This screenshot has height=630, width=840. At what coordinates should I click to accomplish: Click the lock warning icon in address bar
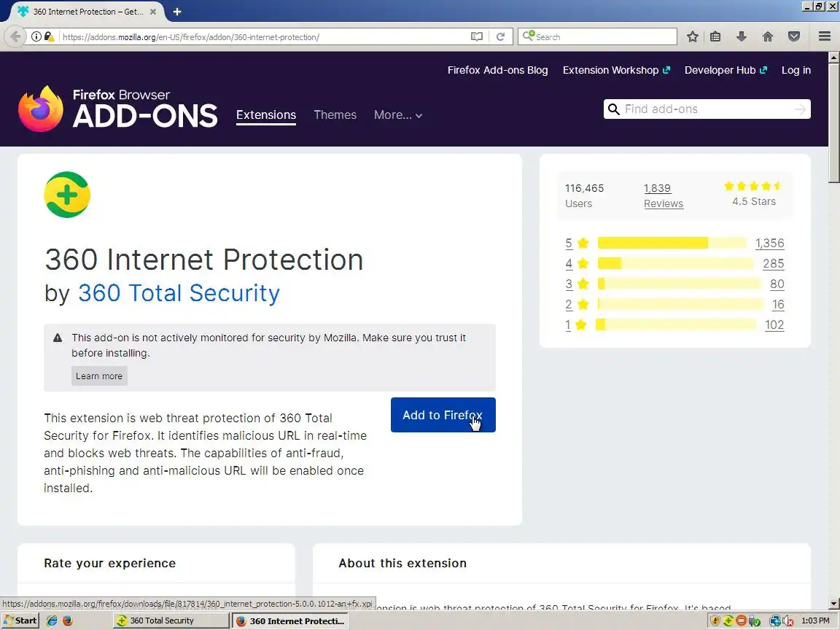point(49,36)
